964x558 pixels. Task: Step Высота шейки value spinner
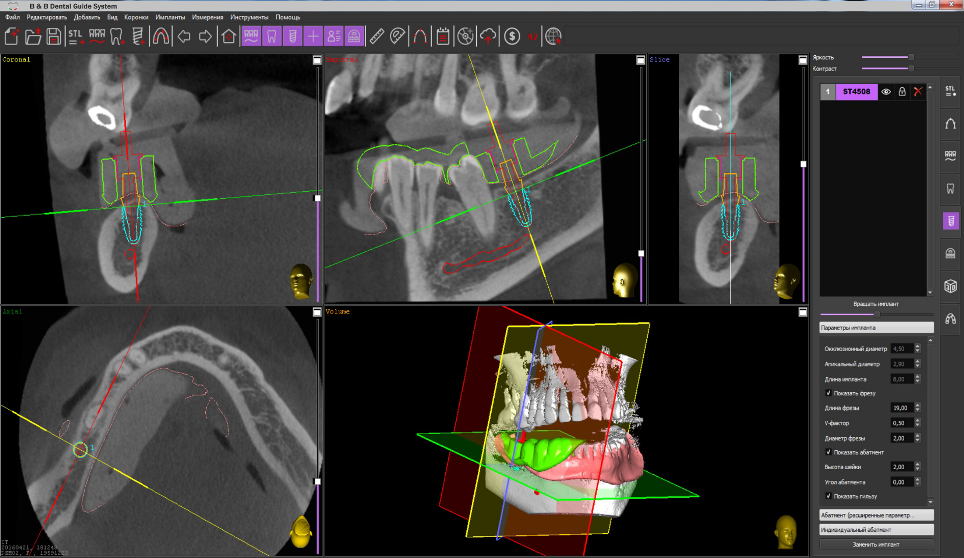coord(917,467)
